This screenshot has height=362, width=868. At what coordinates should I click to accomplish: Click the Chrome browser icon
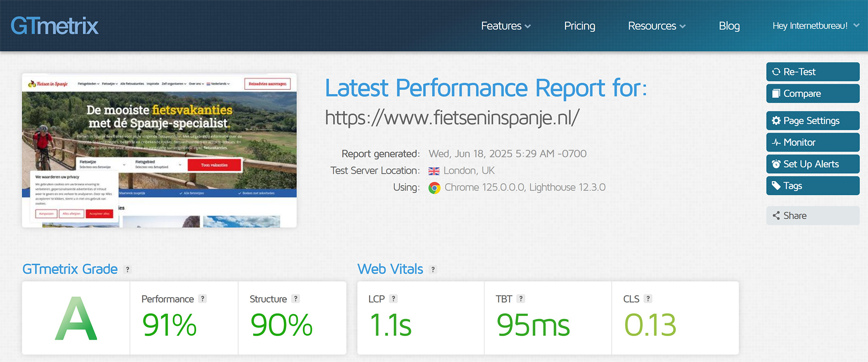(434, 188)
